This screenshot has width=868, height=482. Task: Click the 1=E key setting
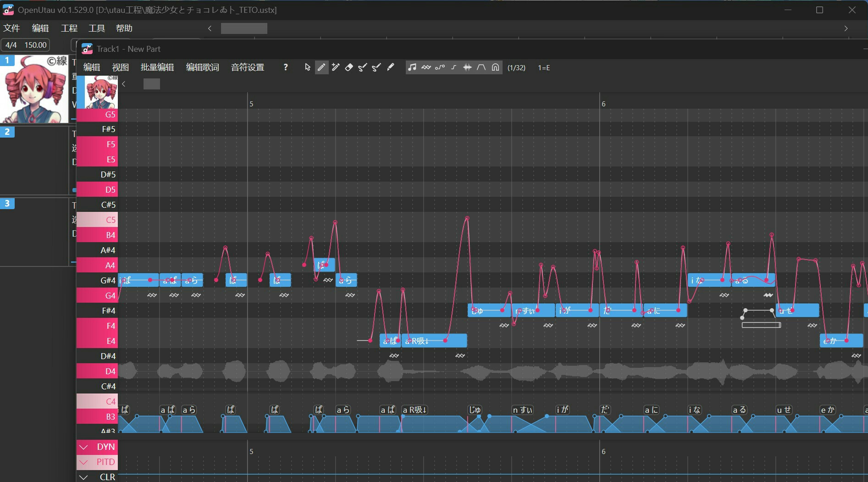(544, 68)
